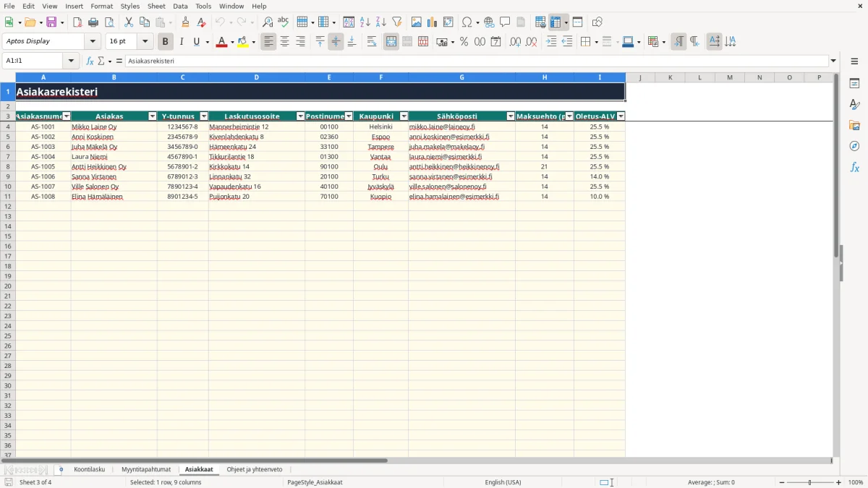Click zoom percentage 100% in status bar
This screenshot has height=488, width=868.
856,482
